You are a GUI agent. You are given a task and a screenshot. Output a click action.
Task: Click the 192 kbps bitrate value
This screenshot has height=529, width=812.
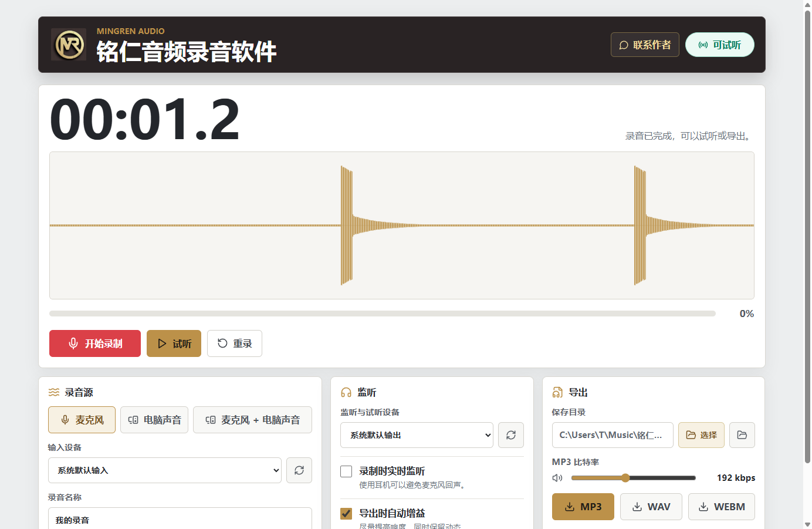point(736,478)
